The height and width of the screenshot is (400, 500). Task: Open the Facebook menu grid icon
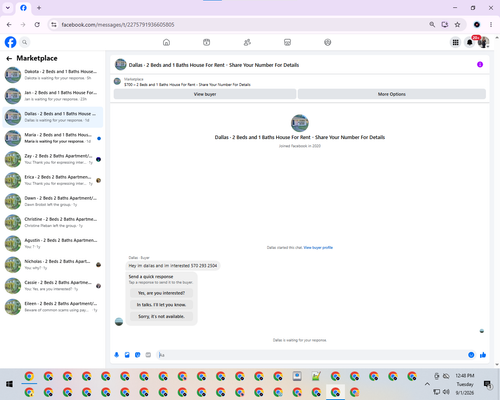point(455,42)
